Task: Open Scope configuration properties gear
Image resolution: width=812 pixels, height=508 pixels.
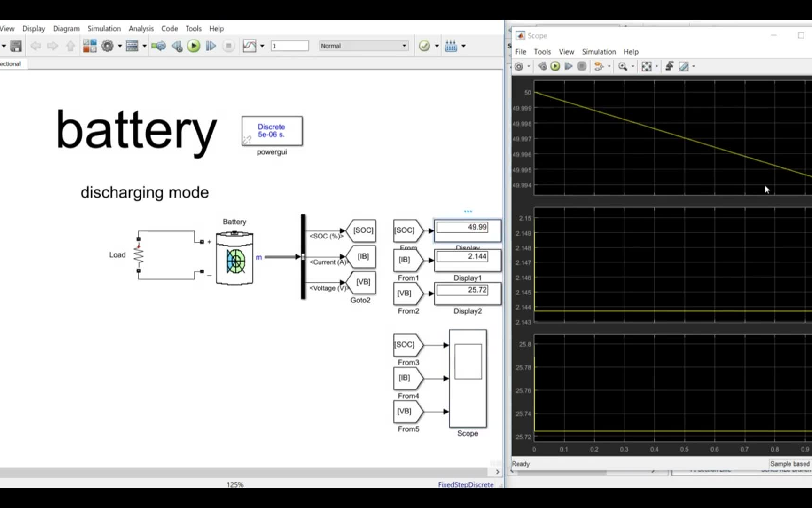Action: tap(518, 66)
